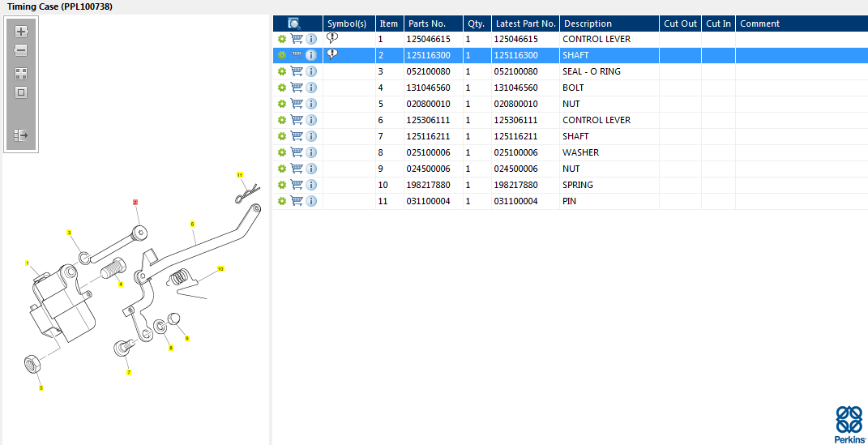The image size is (868, 445).
Task: Click the zoom out minus button
Action: [21, 50]
